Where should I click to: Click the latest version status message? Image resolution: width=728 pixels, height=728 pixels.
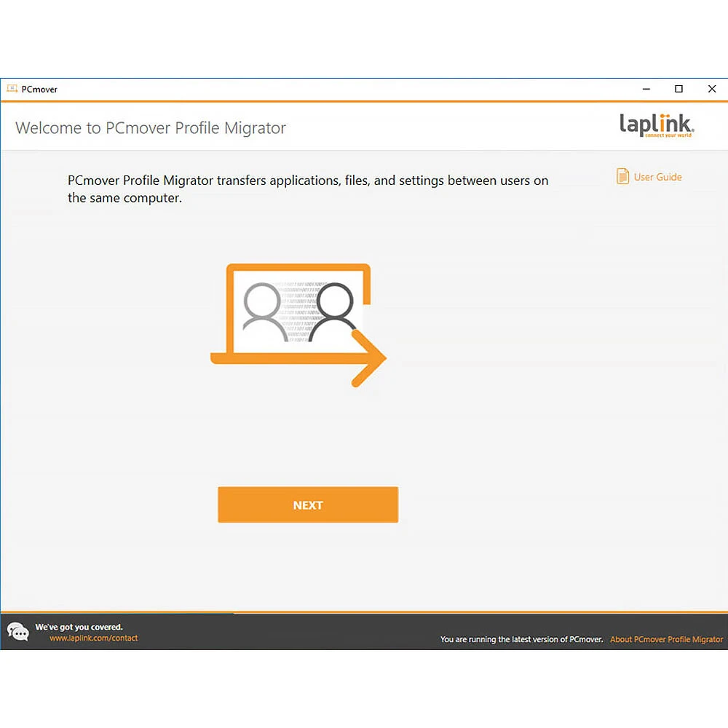click(x=521, y=639)
